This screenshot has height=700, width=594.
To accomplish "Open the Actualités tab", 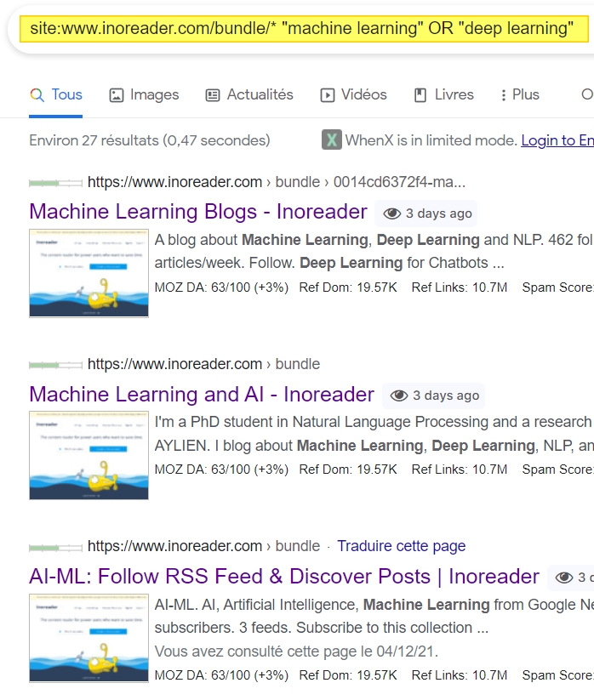I will 249,95.
